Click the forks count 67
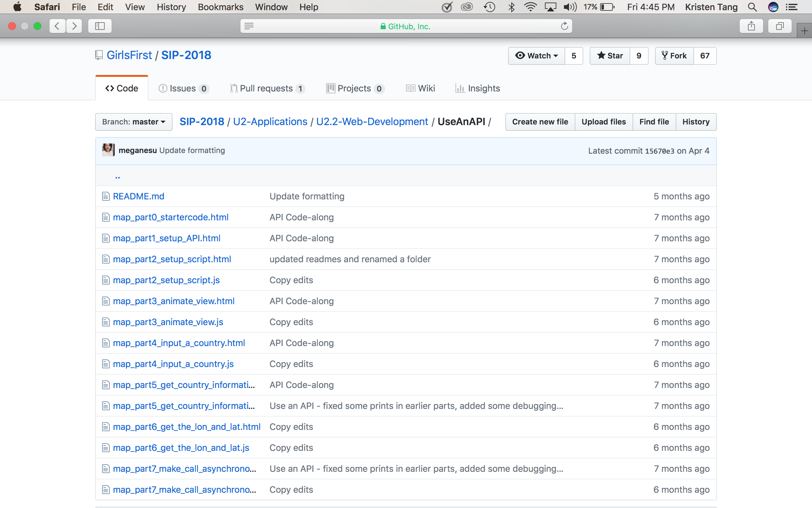Image resolution: width=812 pixels, height=508 pixels. click(x=704, y=56)
